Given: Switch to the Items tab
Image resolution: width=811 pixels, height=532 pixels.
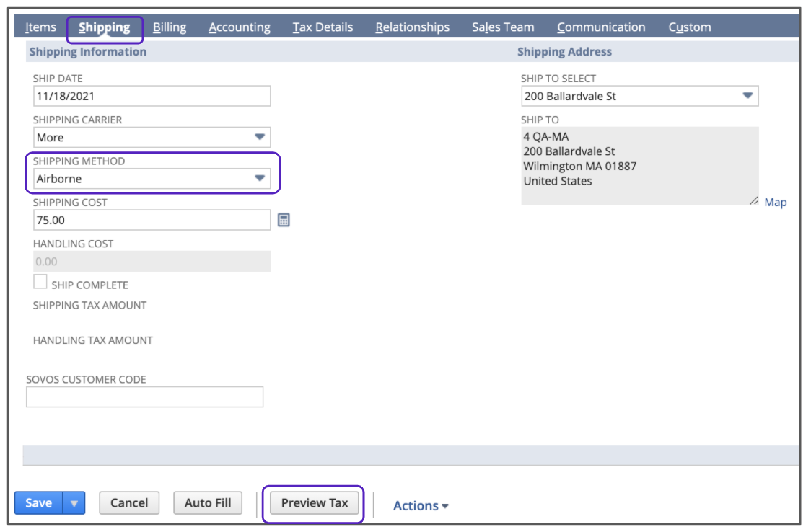Looking at the screenshot, I should 40,27.
